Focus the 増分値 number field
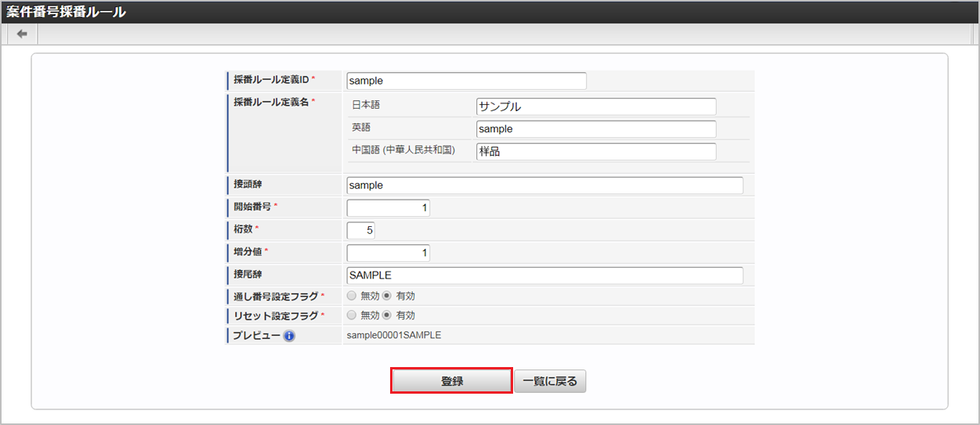The image size is (980, 425). pos(388,253)
